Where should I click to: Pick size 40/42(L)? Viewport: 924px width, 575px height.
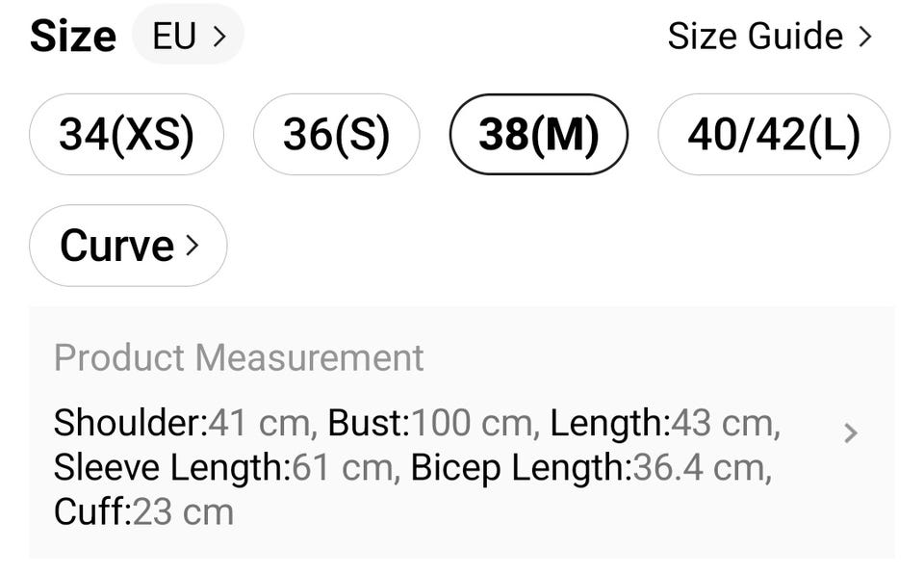(773, 134)
